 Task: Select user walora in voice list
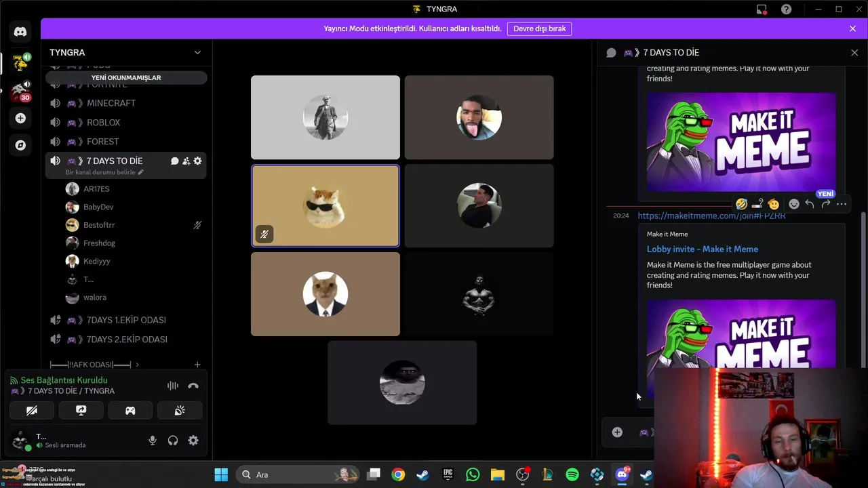point(95,298)
